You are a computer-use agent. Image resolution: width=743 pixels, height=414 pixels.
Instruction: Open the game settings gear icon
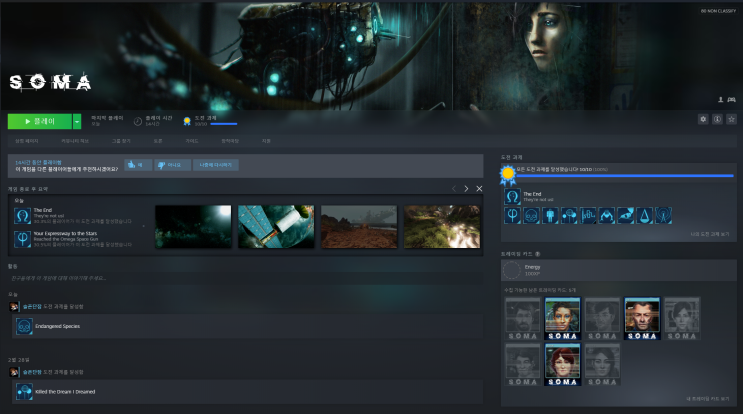703,119
